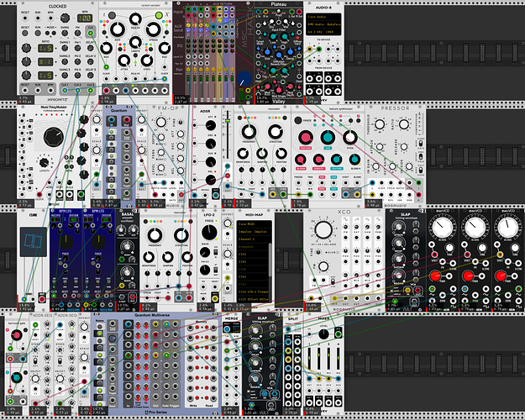Open the Core Audio driver menu on AUDIO-8
Image resolution: width=525 pixels, height=420 pixels.
coord(323,17)
